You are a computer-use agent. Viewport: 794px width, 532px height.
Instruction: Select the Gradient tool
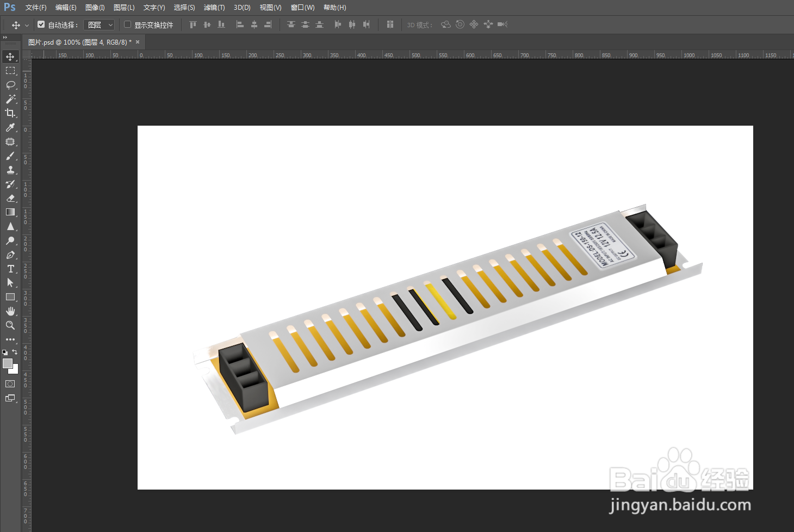click(10, 212)
